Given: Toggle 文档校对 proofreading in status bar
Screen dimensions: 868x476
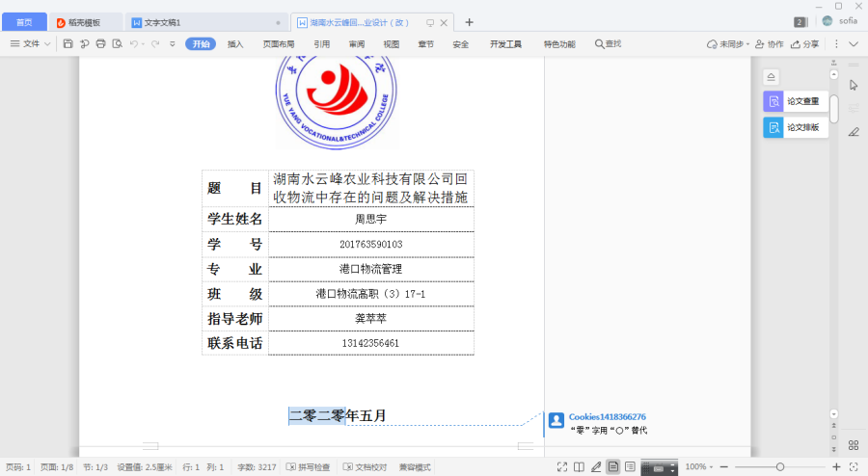Looking at the screenshot, I should (x=365, y=467).
